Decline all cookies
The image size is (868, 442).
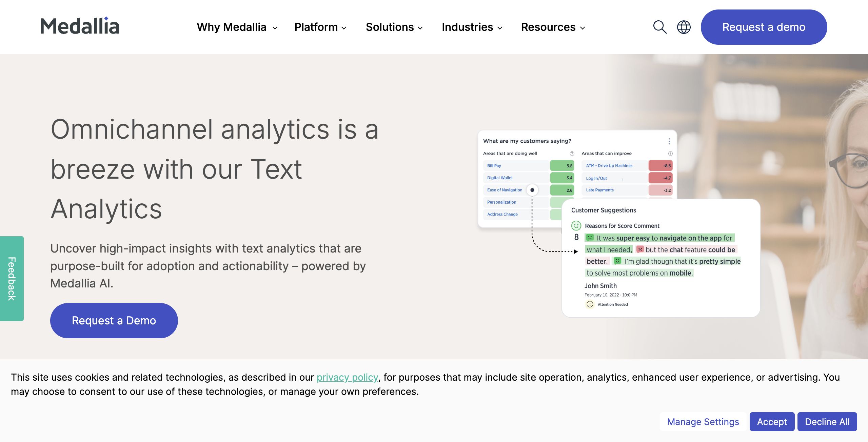click(827, 422)
